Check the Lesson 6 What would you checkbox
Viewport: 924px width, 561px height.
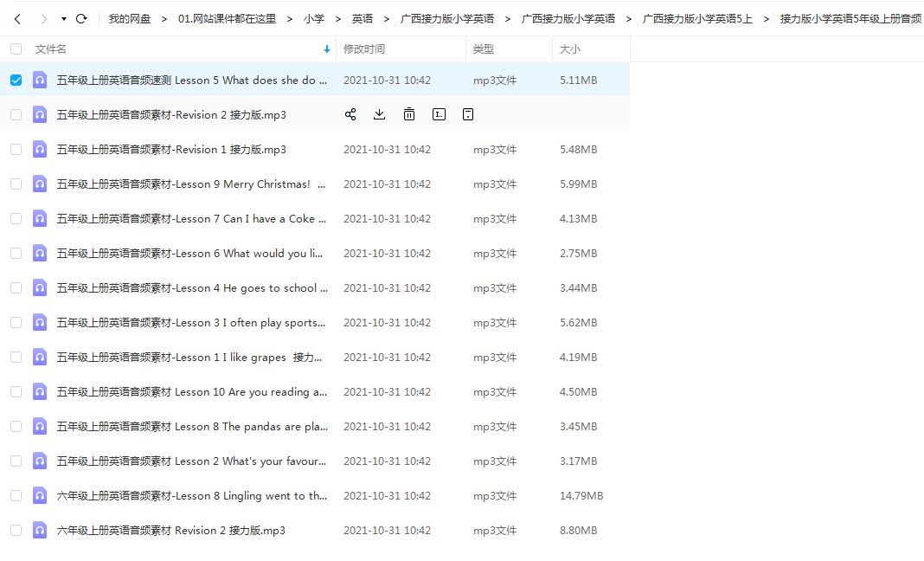click(16, 253)
